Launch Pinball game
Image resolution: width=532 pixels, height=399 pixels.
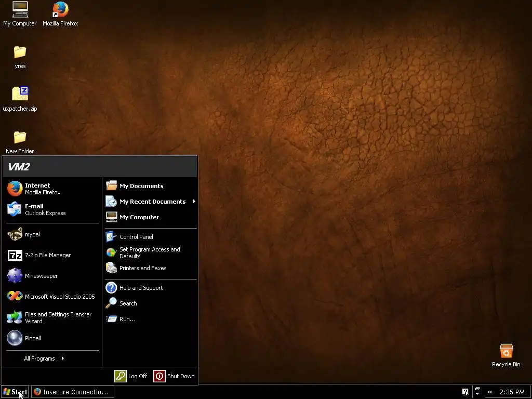click(52, 338)
